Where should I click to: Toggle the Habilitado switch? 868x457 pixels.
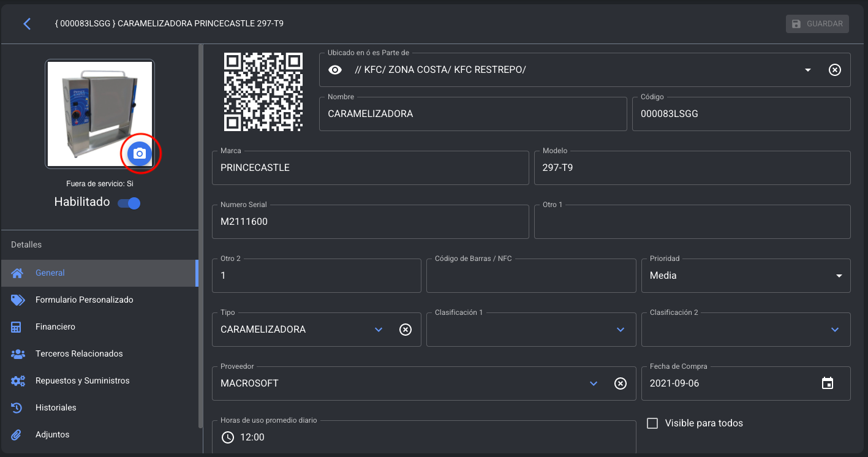[x=129, y=203]
